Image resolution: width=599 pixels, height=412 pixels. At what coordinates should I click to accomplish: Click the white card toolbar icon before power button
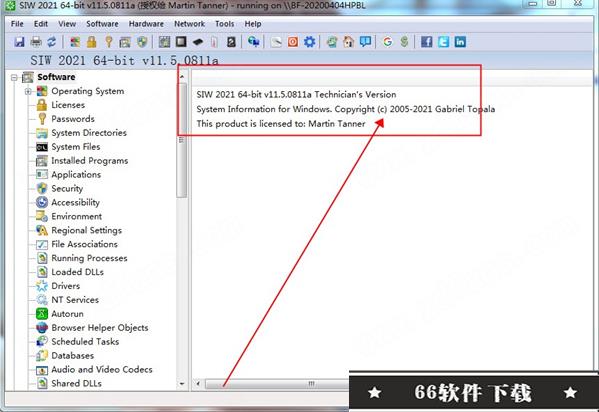[x=276, y=42]
